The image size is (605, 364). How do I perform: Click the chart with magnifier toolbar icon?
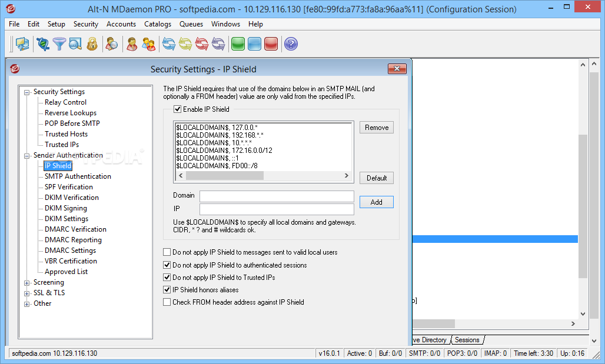[75, 44]
